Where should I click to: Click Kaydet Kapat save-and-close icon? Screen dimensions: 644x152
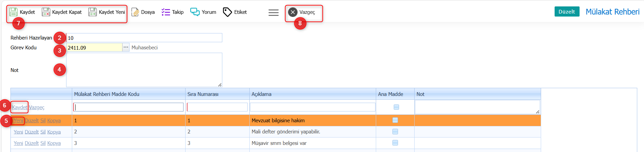click(x=46, y=12)
